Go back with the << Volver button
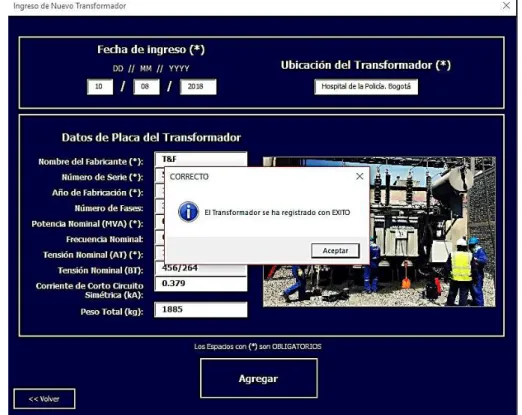 point(44,399)
